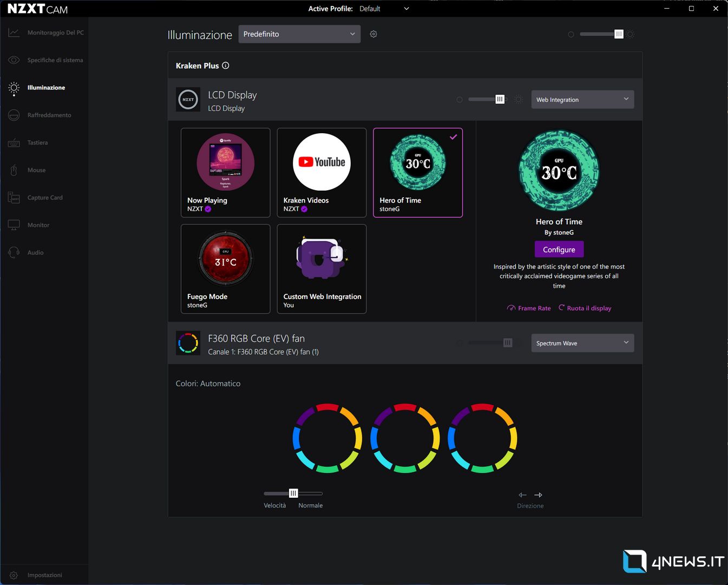Click the Tastiera keyboard icon
This screenshot has height=585, width=728.
click(x=14, y=143)
